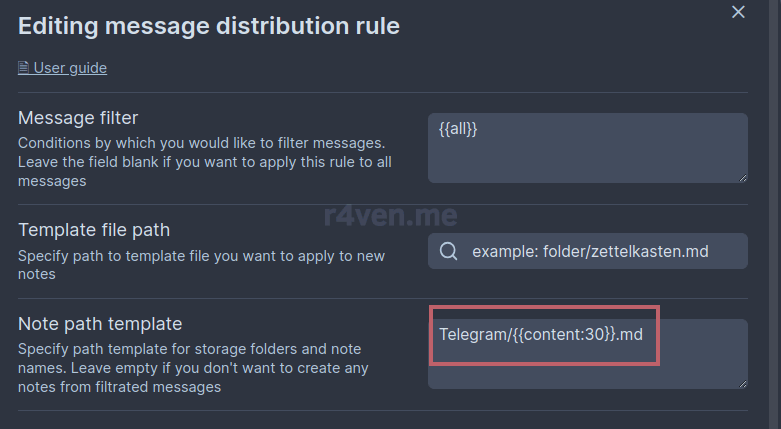Close the rule editing dialog
The height and width of the screenshot is (429, 781).
[x=738, y=11]
